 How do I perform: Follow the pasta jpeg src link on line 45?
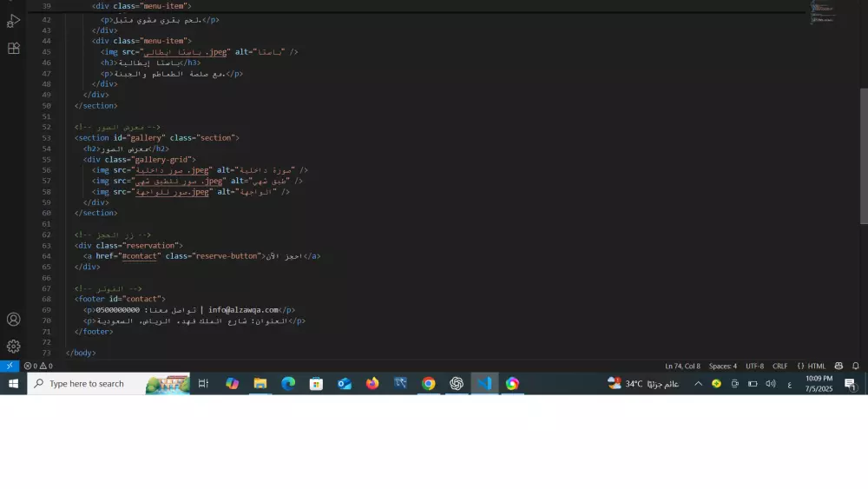pyautogui.click(x=186, y=51)
